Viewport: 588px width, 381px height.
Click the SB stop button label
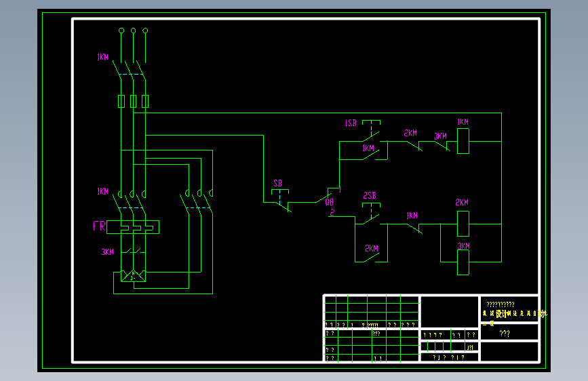tap(278, 183)
